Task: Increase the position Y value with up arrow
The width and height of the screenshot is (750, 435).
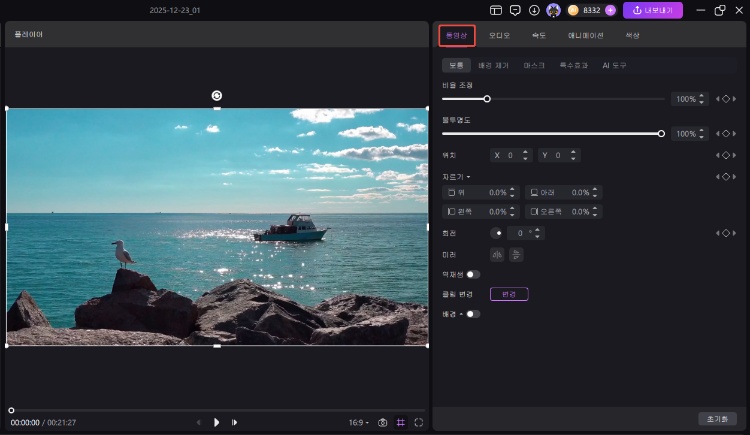Action: 573,152
